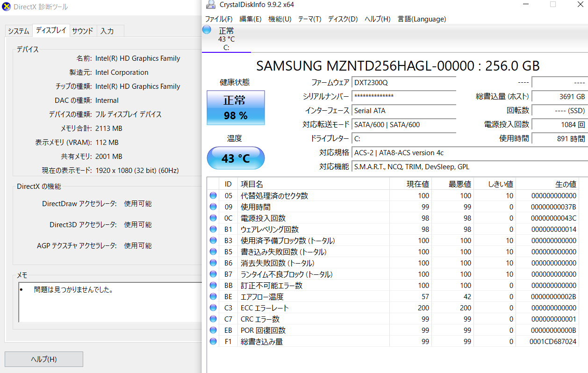This screenshot has height=373, width=588.
Task: Switch to the システム tab in DirectX tool
Action: coord(19,31)
